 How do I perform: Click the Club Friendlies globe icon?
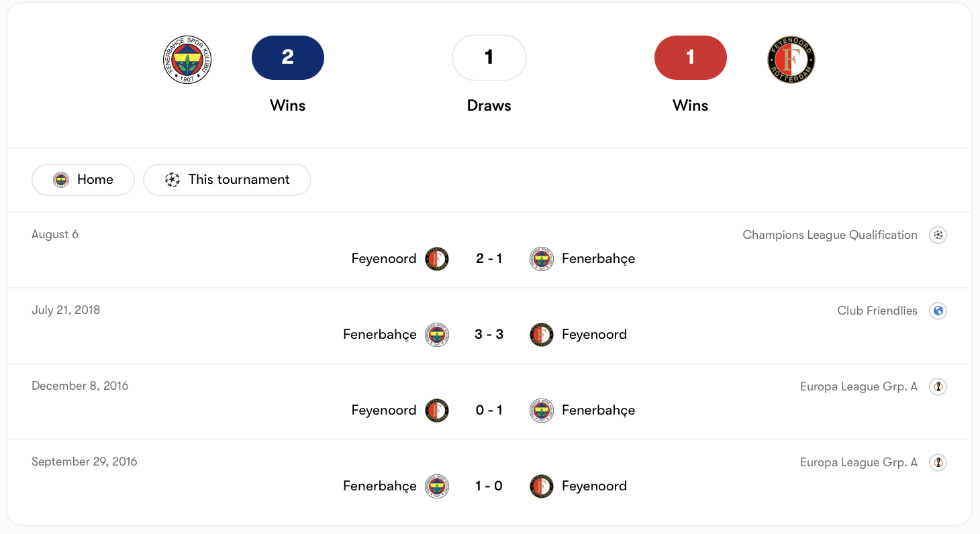938,311
